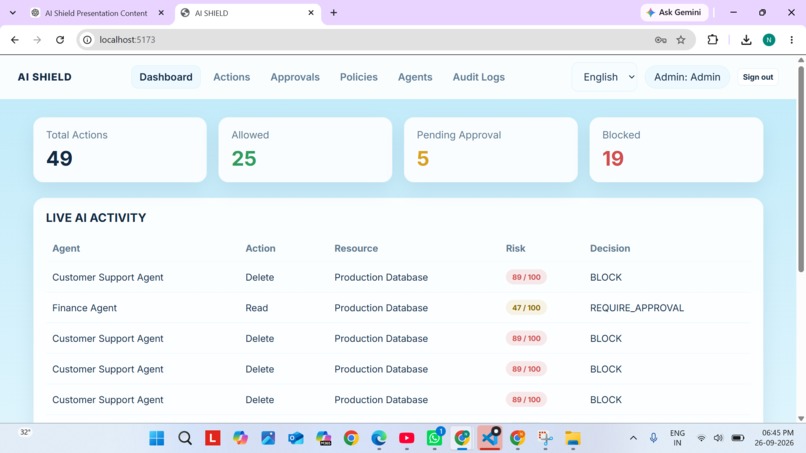Image resolution: width=806 pixels, height=453 pixels.
Task: Open the clock showing 06:45 PM
Action: pos(774,438)
